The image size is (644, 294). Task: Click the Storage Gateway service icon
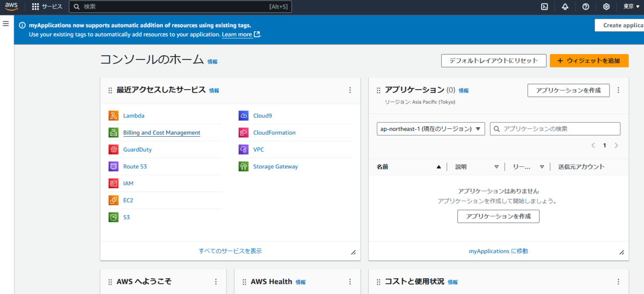pyautogui.click(x=244, y=166)
